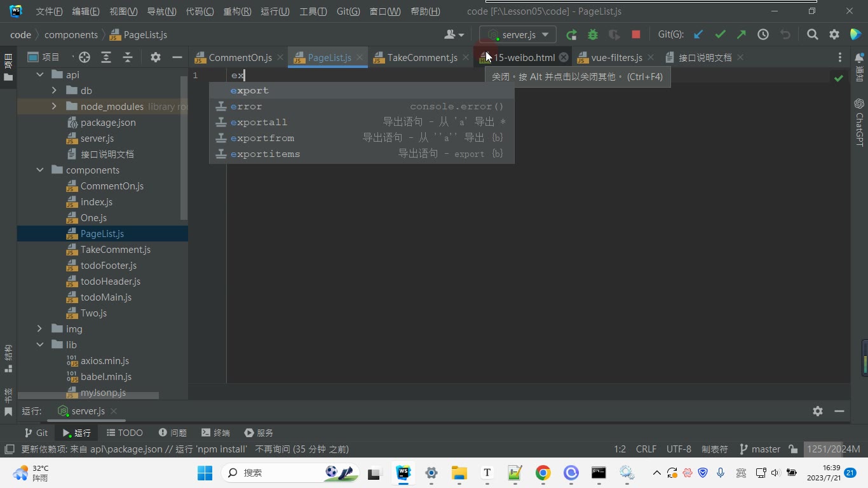Collapse the lib folder
The width and height of the screenshot is (868, 488).
pyautogui.click(x=40, y=345)
